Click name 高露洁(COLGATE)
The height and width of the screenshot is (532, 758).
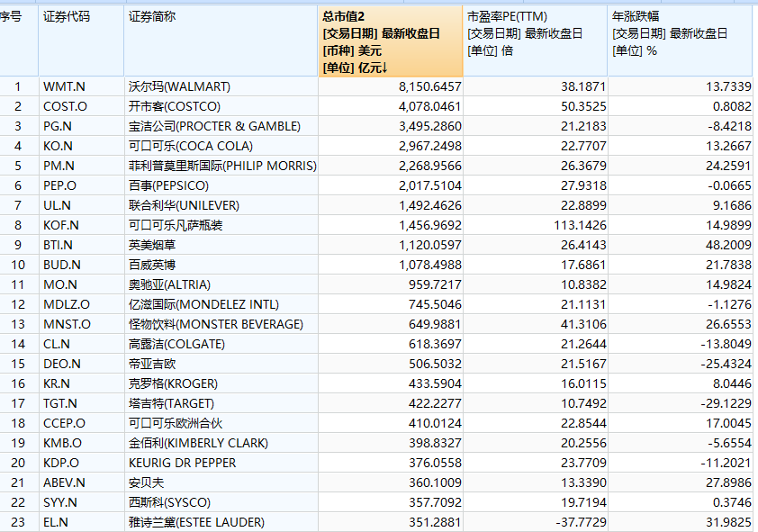point(177,345)
